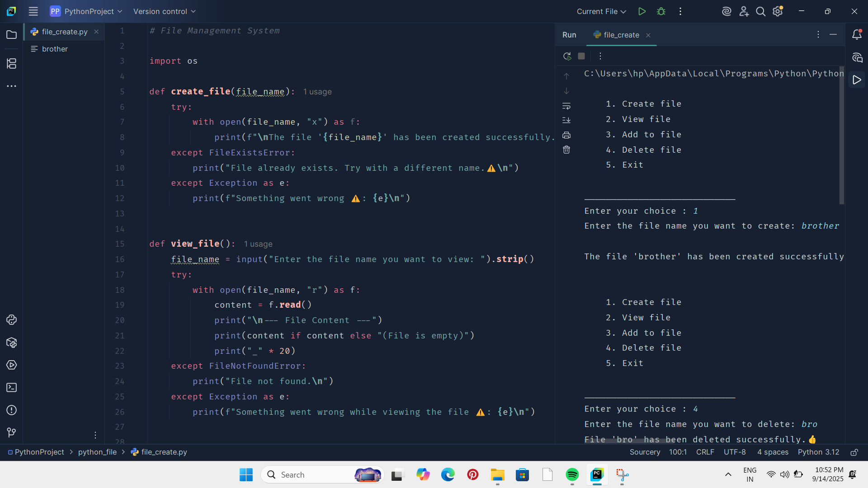Clear all console output with trash icon
The image size is (868, 488).
coord(566,150)
